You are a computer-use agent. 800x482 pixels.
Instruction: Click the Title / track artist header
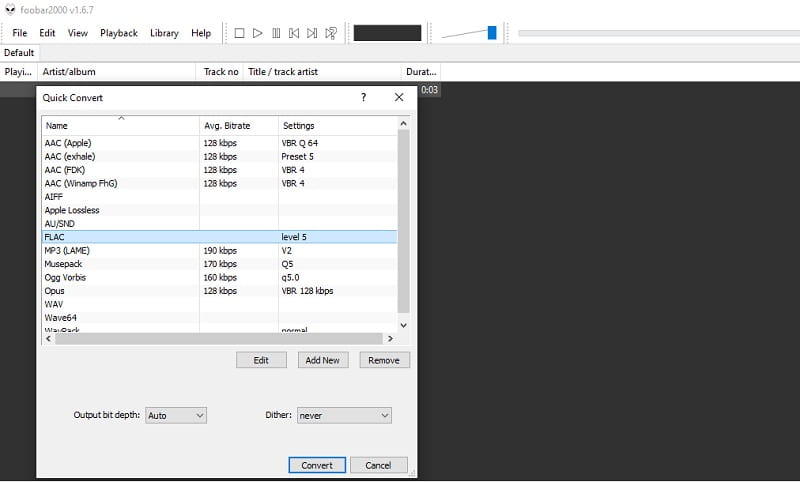coord(322,72)
